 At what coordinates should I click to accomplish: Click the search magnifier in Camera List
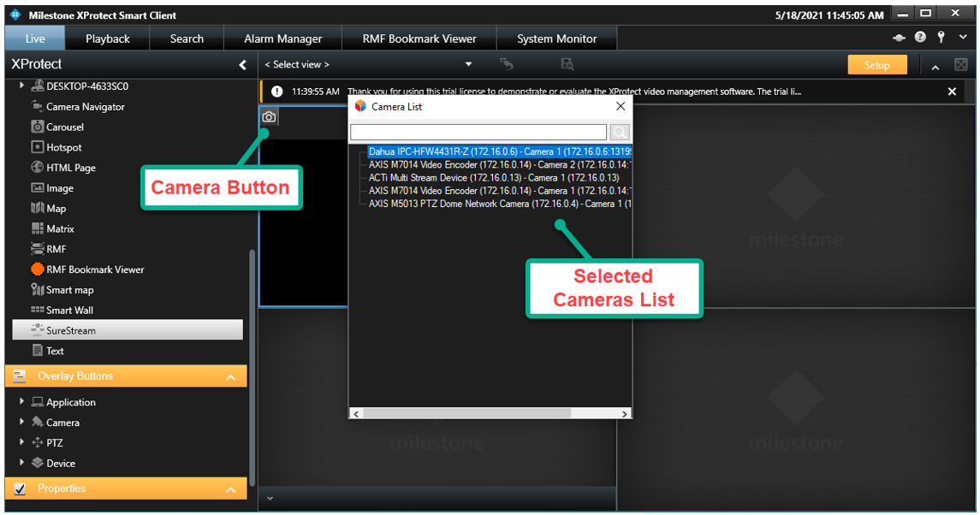(x=619, y=132)
